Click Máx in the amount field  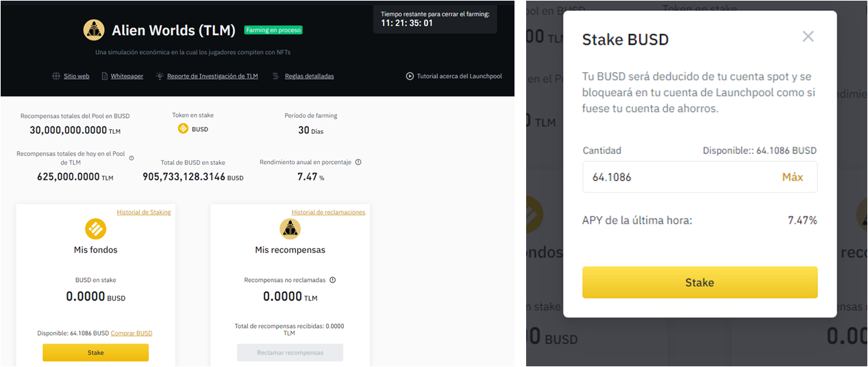793,177
